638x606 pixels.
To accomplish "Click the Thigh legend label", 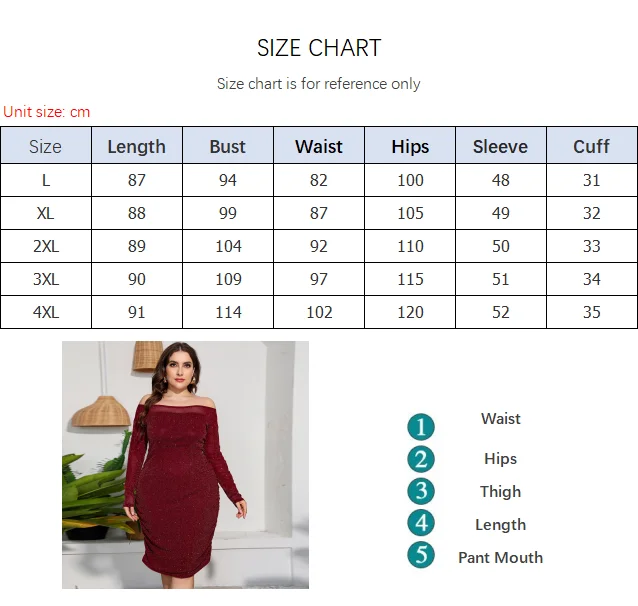I will pos(500,491).
